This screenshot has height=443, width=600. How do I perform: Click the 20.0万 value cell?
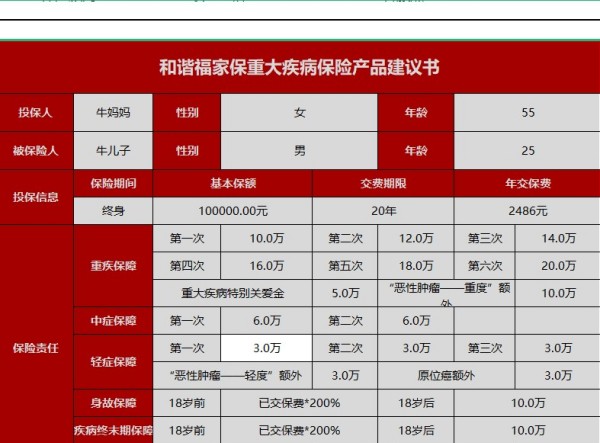(x=558, y=265)
